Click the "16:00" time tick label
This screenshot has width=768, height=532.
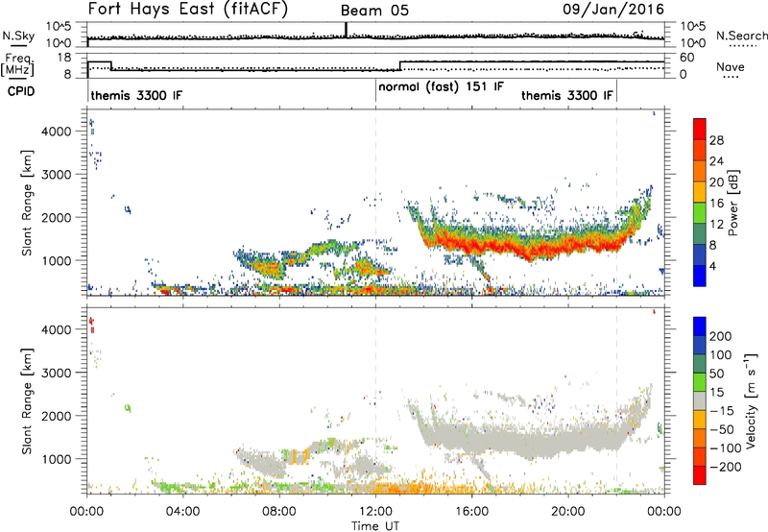pyautogui.click(x=471, y=512)
